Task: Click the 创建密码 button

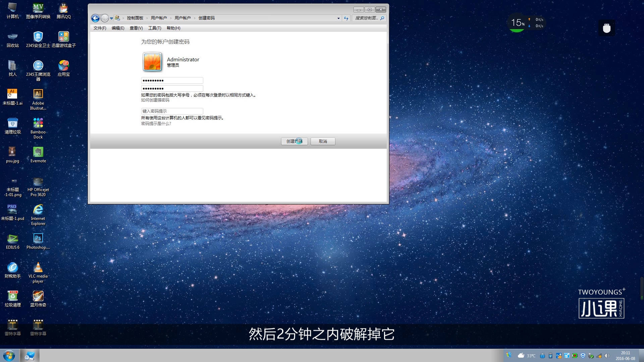Action: pyautogui.click(x=294, y=141)
